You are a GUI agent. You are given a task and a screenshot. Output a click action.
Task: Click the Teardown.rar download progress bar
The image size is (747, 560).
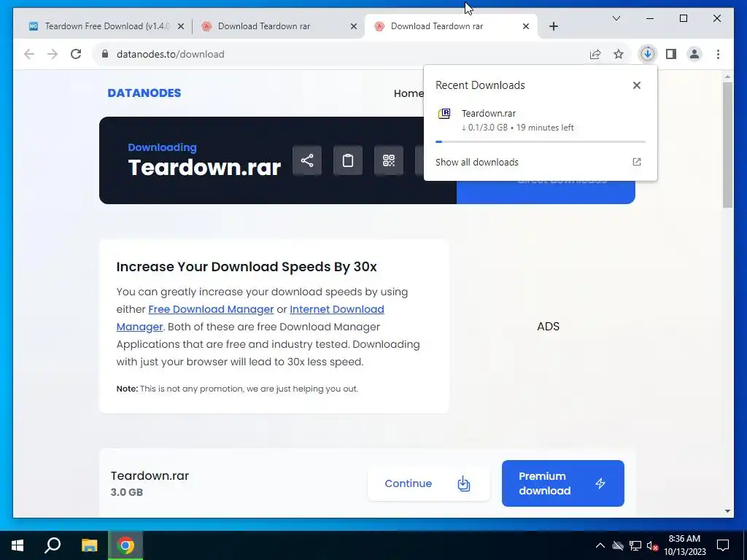click(x=541, y=141)
